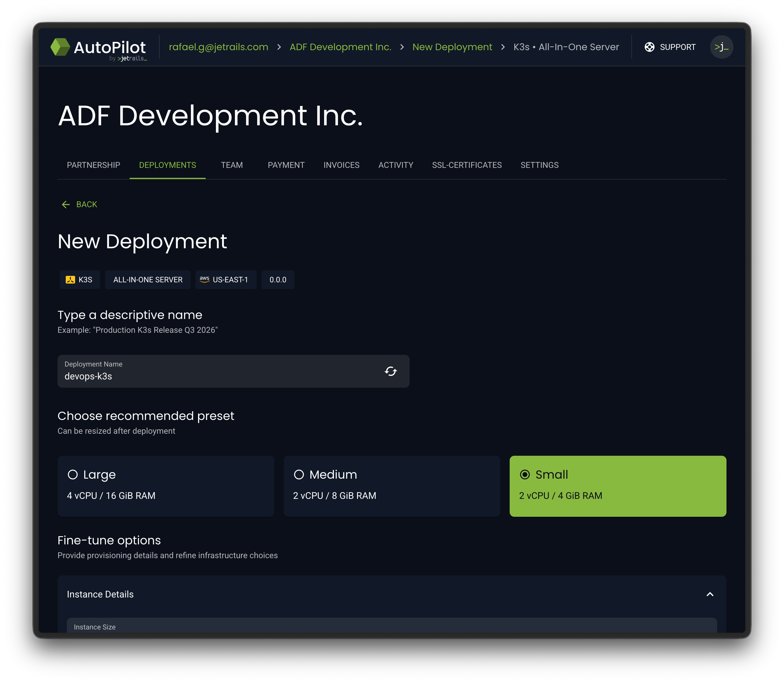Open the SSL-Certificates tab
This screenshot has width=784, height=682.
[x=467, y=165]
